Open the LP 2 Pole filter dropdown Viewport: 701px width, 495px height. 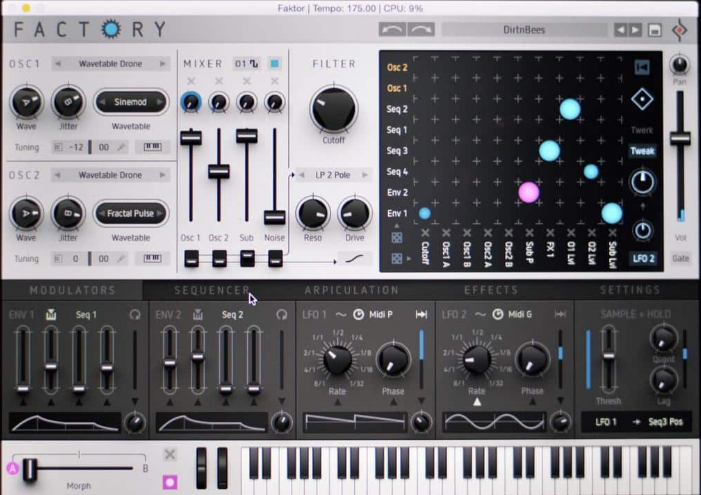333,175
